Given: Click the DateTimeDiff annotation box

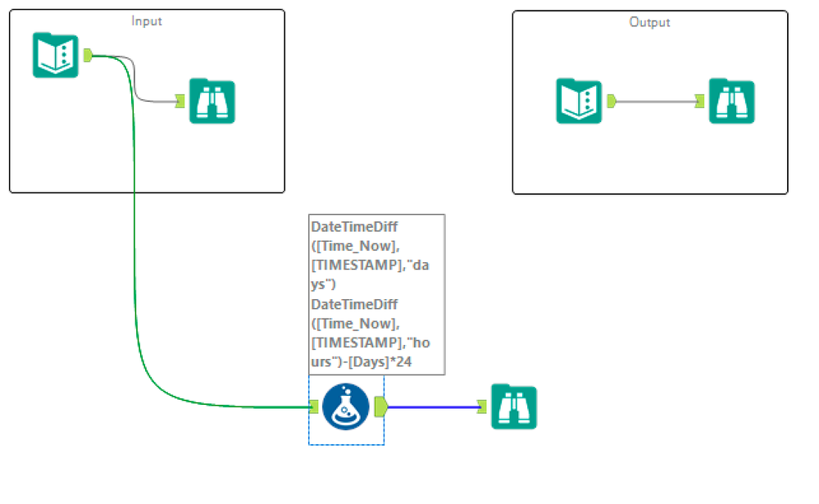Looking at the screenshot, I should (377, 294).
